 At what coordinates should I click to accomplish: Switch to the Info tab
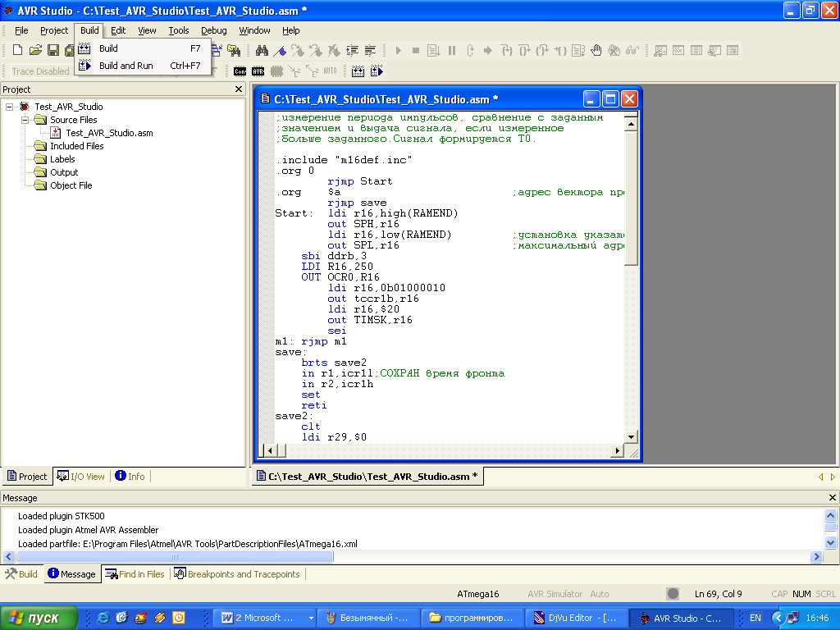pos(130,477)
